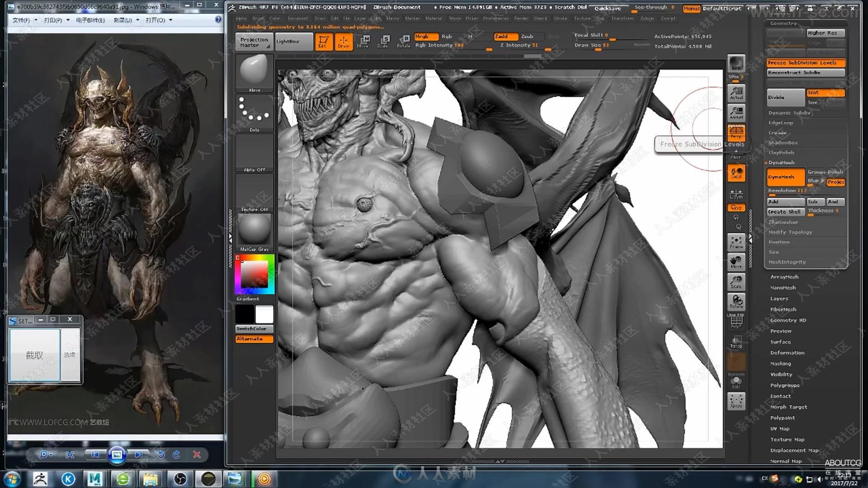The image size is (868, 488).
Task: Click the Xpose icon
Action: pos(736,401)
